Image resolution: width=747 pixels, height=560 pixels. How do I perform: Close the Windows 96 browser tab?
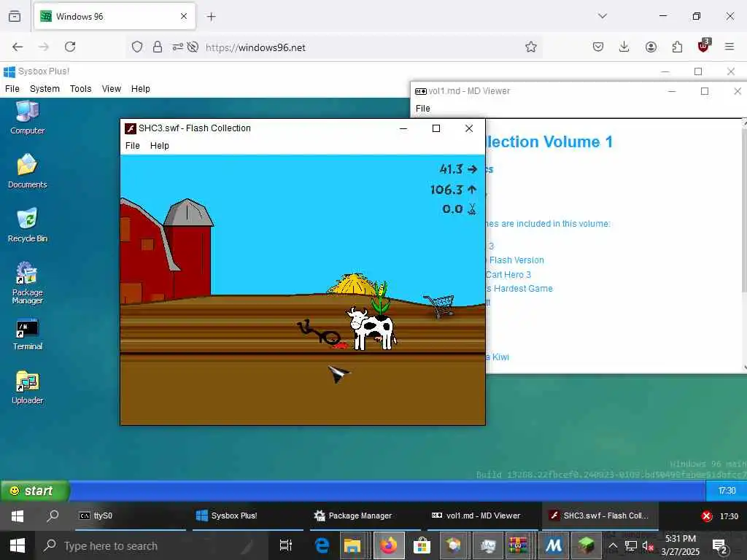point(184,16)
